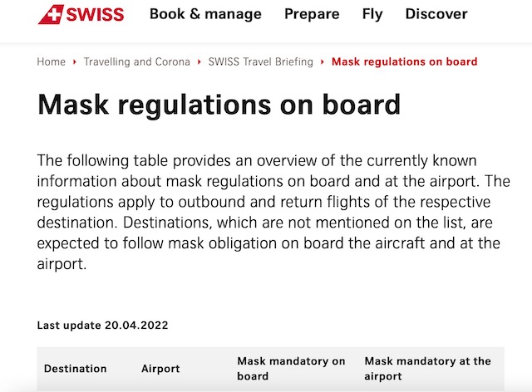This screenshot has height=392, width=532.
Task: Open the Book & manage menu
Action: pyautogui.click(x=205, y=14)
